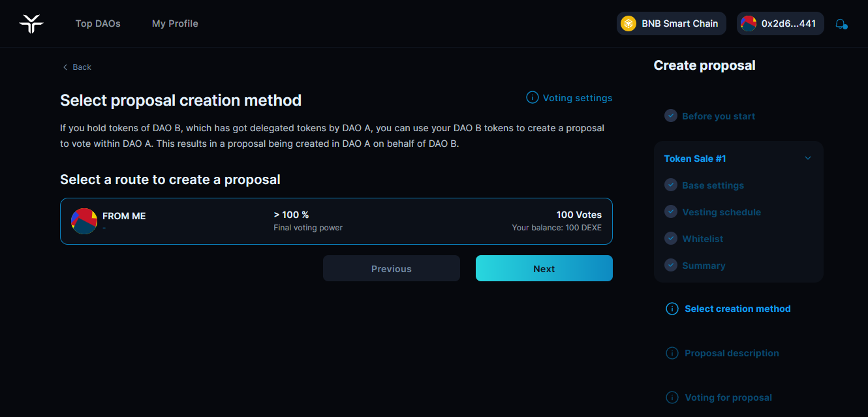Open the notifications bell
The image size is (868, 417).
pyautogui.click(x=841, y=24)
